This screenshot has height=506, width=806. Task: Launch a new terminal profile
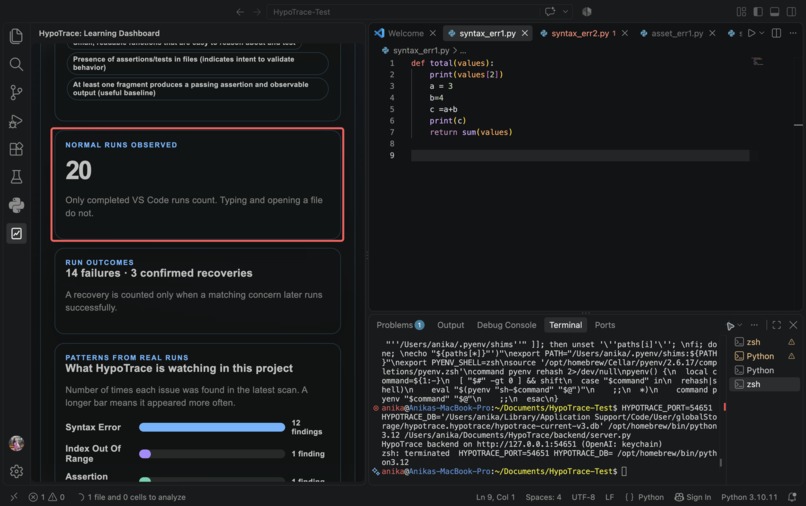[730, 326]
